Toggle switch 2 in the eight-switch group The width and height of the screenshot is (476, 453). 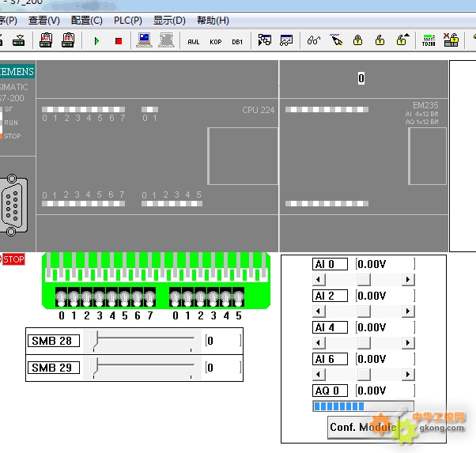86,297
